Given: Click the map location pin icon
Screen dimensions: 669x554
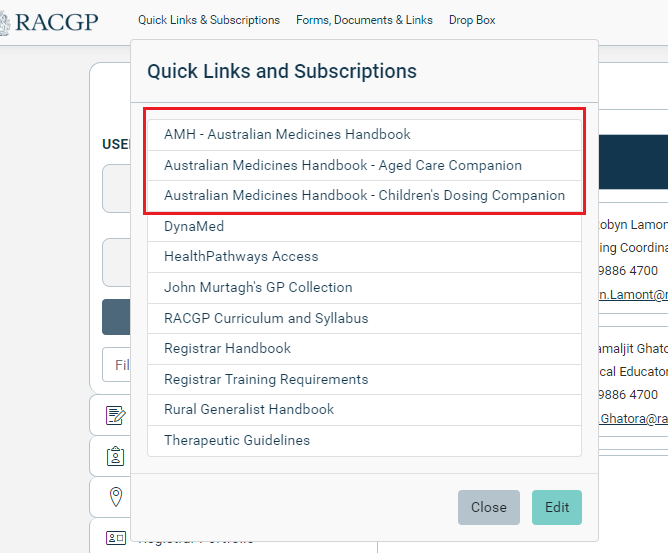Looking at the screenshot, I should click(115, 497).
